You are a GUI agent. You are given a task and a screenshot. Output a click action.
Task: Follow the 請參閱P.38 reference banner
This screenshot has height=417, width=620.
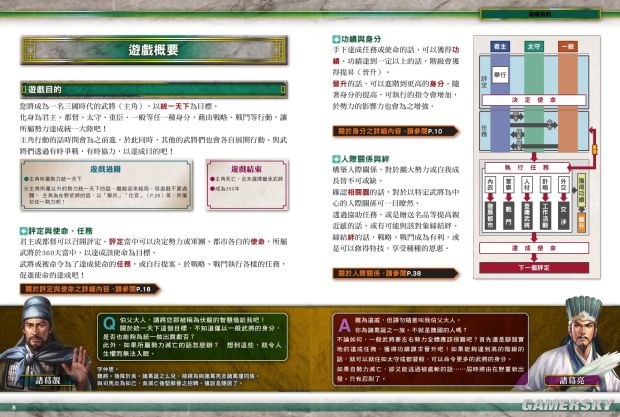(395, 273)
